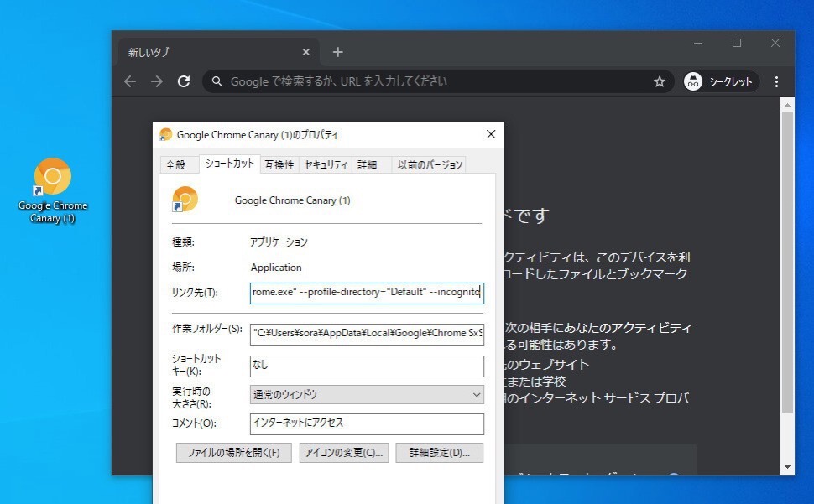The image size is (814, 504).
Task: Reload the page with the refresh icon
Action: tap(184, 81)
